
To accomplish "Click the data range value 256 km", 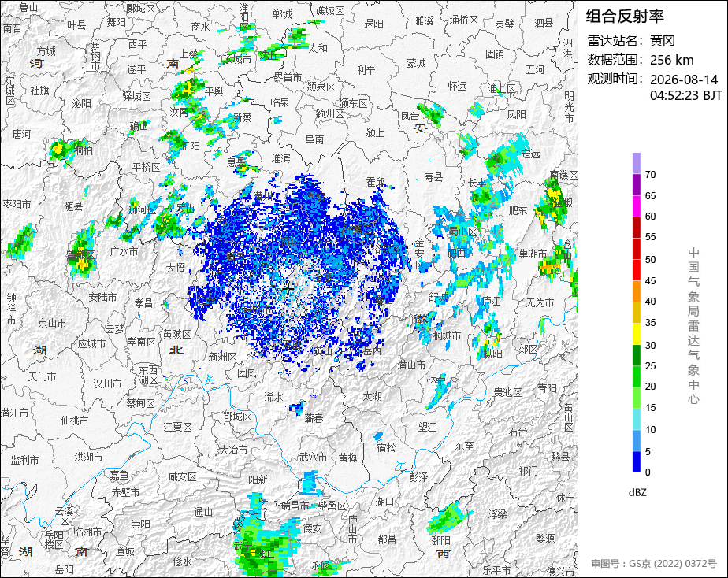I will 671,60.
